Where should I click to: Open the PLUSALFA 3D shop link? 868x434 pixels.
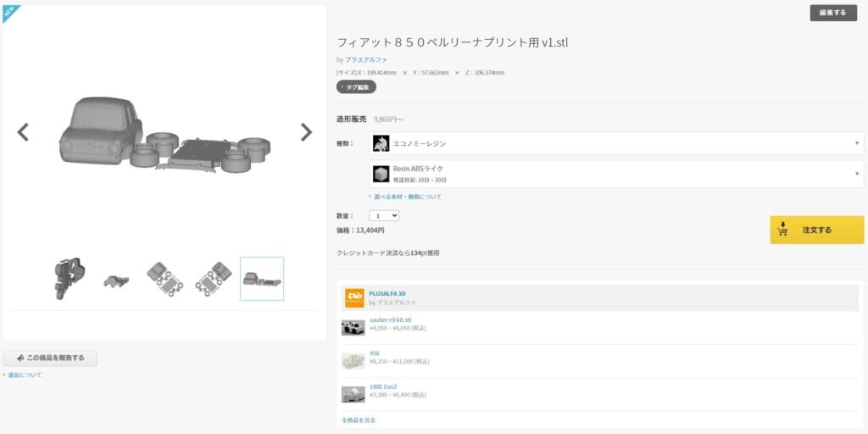(x=387, y=293)
